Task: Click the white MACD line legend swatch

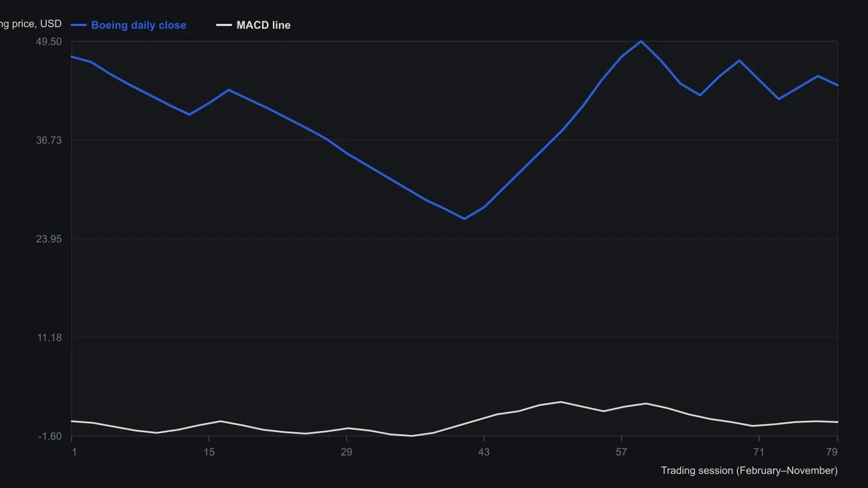Action: click(224, 25)
